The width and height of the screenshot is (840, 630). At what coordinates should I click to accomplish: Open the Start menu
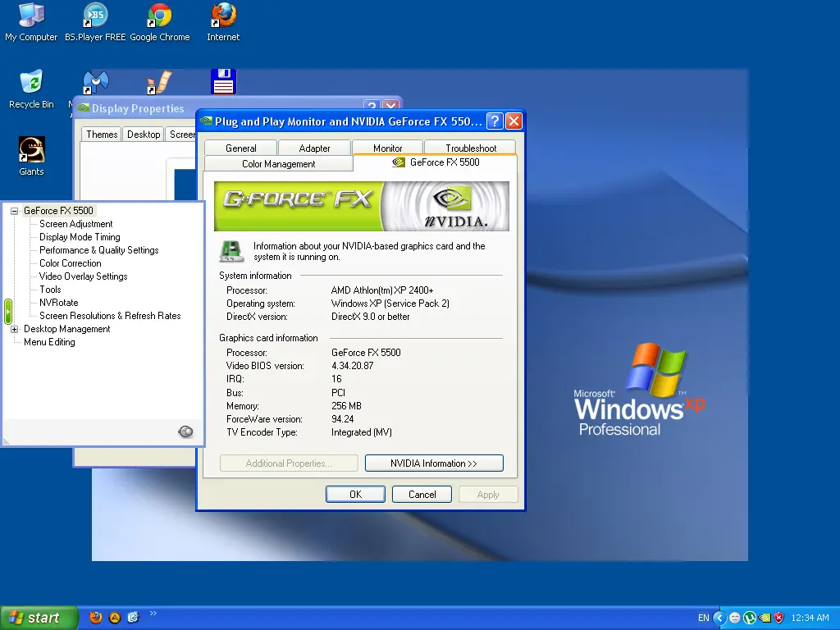[39, 618]
